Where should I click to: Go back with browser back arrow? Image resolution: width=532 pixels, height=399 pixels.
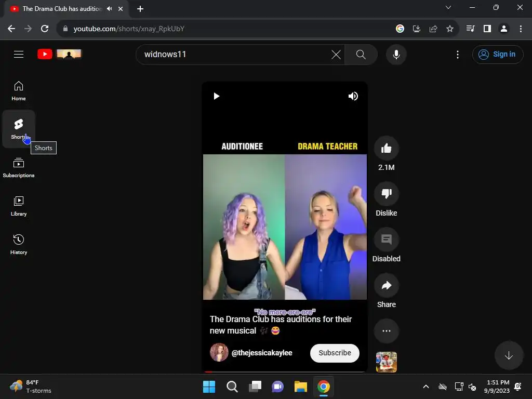coord(11,29)
